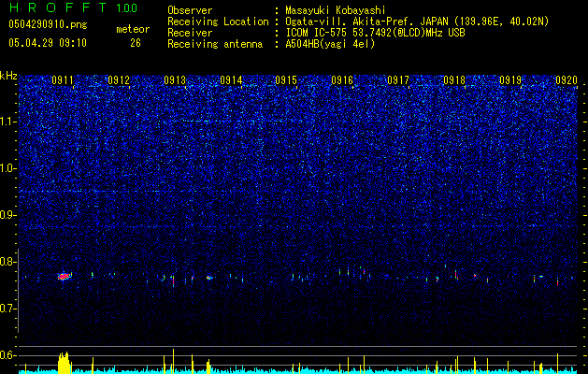Click the meteor count value 26
This screenshot has height=374, width=588.
point(136,43)
